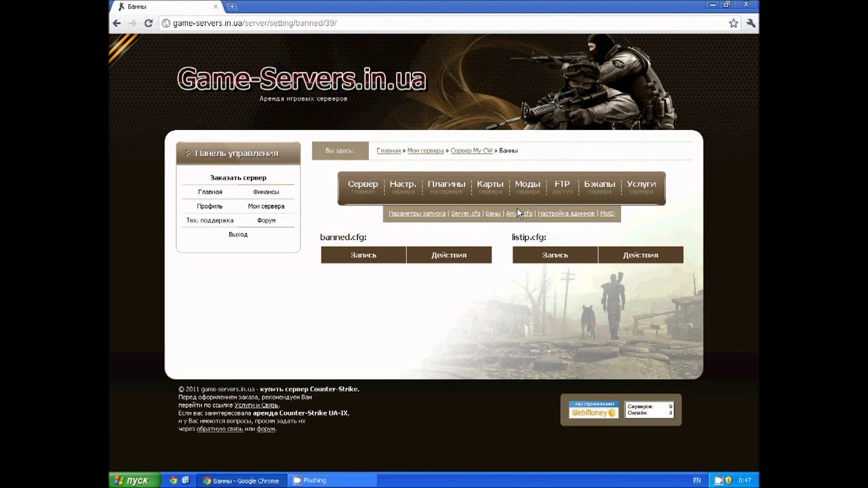Screen dimensions: 868x488
Task: Click the WebMoney badge in the footer
Action: point(593,409)
